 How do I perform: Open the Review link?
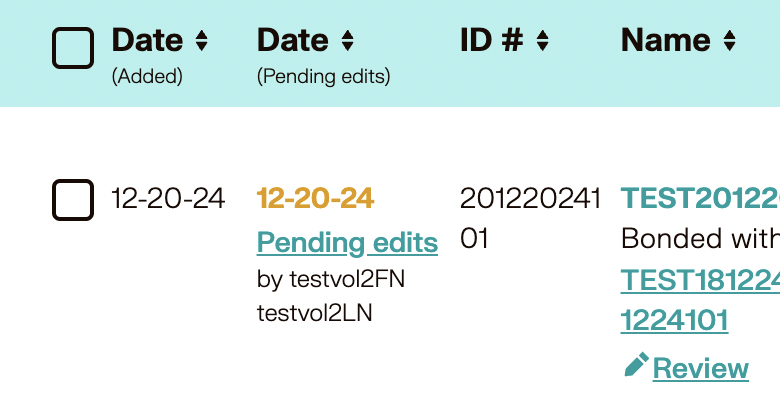[700, 368]
